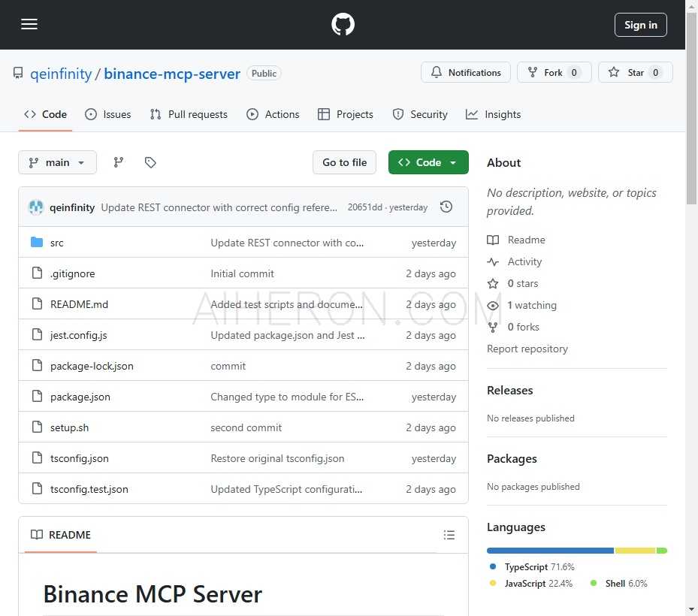The height and width of the screenshot is (616, 698).
Task: Open the qeinfinity avatar on latest commit
Action: (x=36, y=207)
